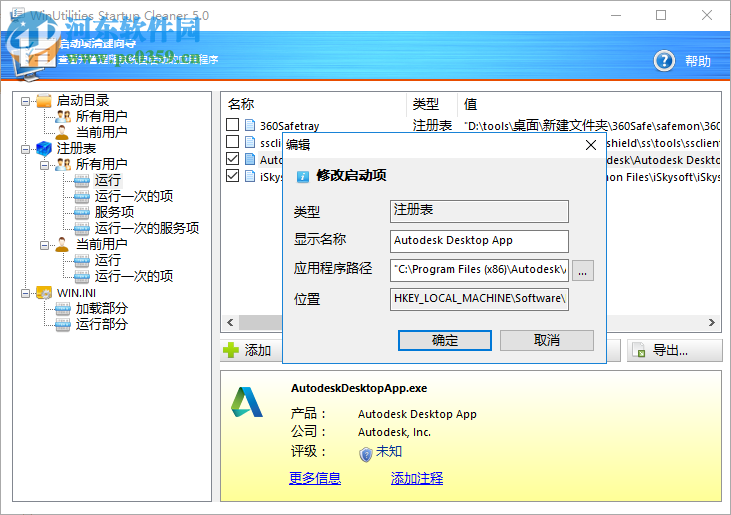Click the WinUtilities Startup Cleaner title icon
Viewport: 731px width, 515px height.
(x=18, y=14)
